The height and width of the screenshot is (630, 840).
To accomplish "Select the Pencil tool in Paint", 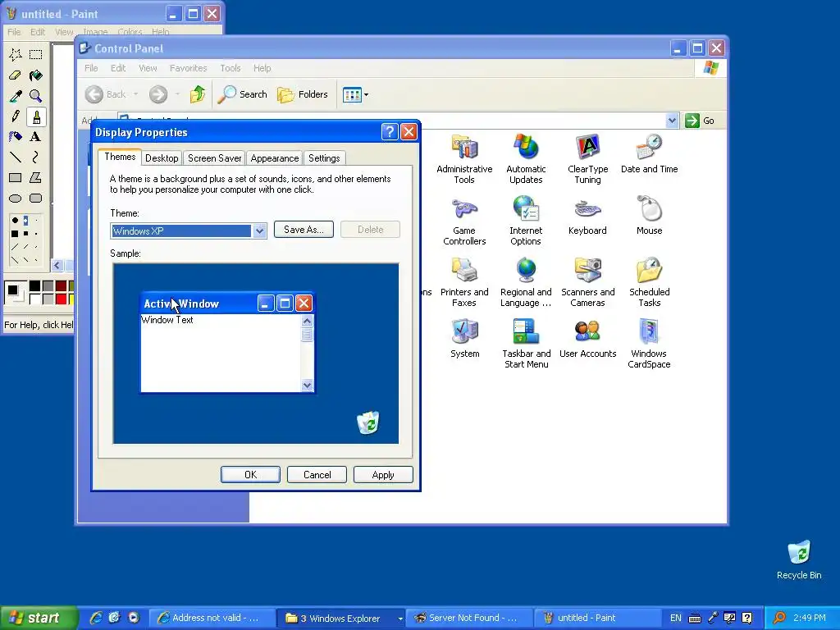I will [16, 116].
